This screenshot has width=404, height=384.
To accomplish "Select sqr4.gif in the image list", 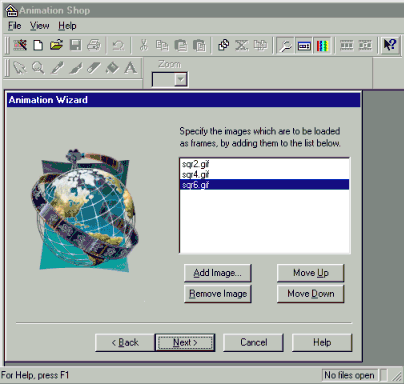I will [196, 174].
